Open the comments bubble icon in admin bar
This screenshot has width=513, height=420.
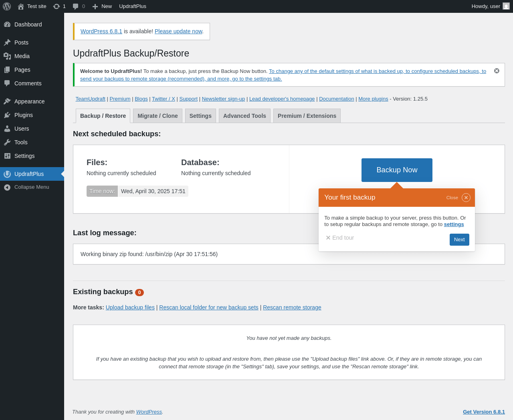[76, 6]
